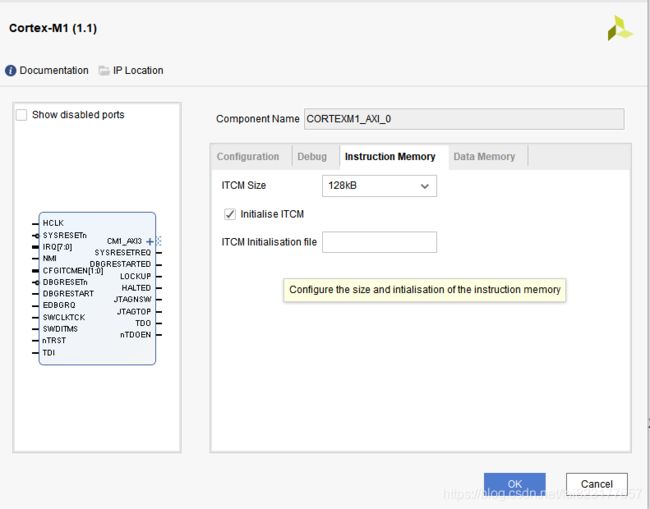Click the nTRST port label
This screenshot has width=650, height=509.
[x=54, y=340]
